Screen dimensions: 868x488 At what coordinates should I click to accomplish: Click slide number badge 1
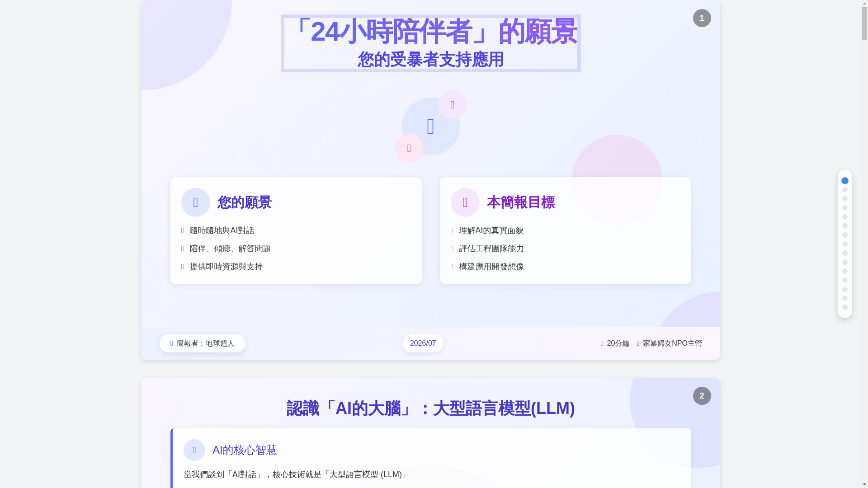point(702,18)
